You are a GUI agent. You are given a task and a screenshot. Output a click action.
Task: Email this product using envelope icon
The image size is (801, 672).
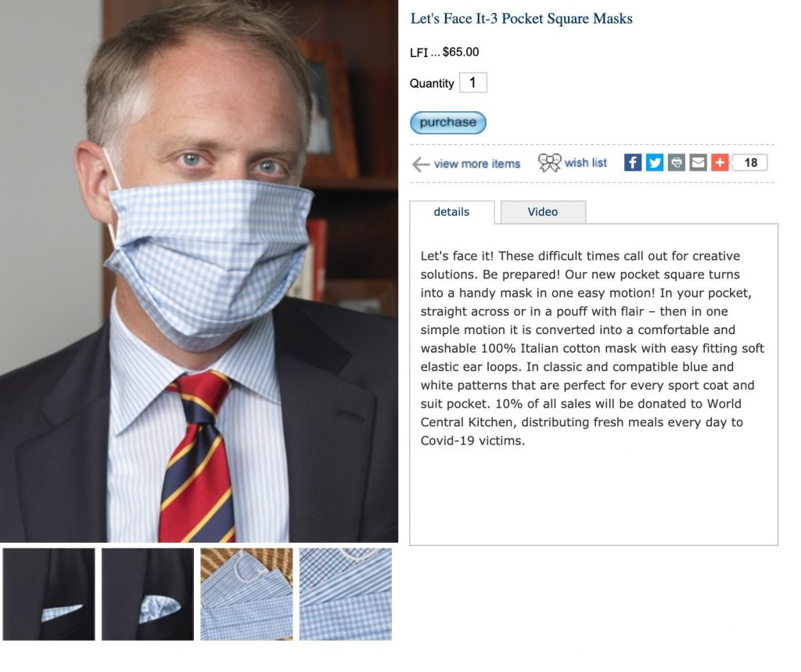699,163
